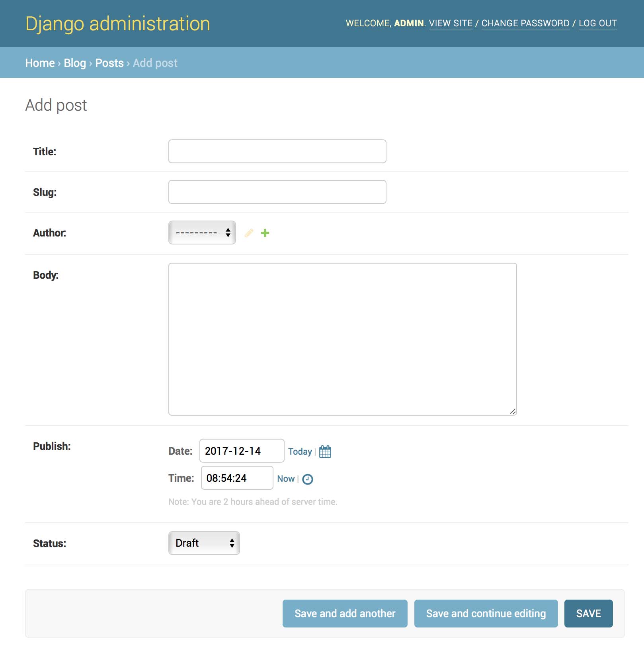
Task: Click the pencil icon to edit author
Action: point(249,233)
